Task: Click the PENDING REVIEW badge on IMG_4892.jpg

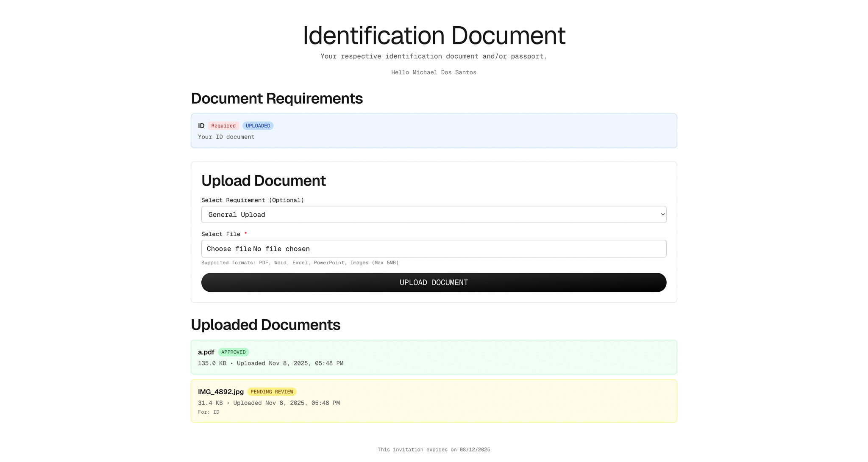Action: click(x=272, y=392)
